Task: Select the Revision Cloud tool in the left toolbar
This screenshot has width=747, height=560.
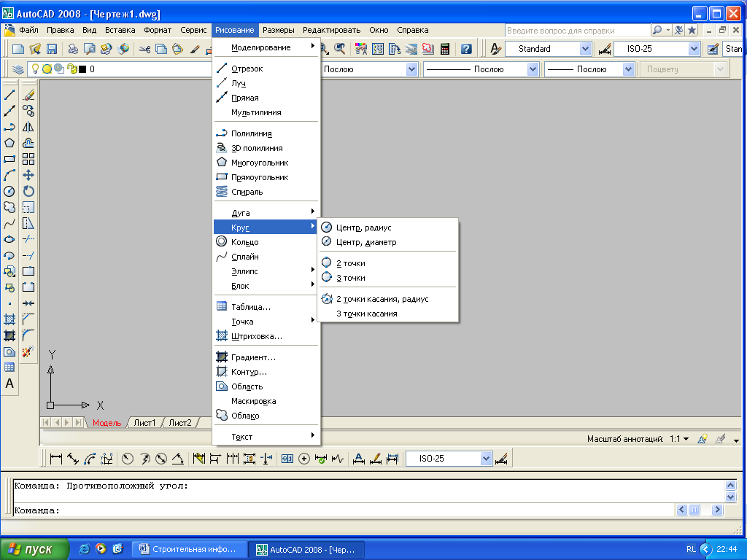Action: (x=9, y=207)
